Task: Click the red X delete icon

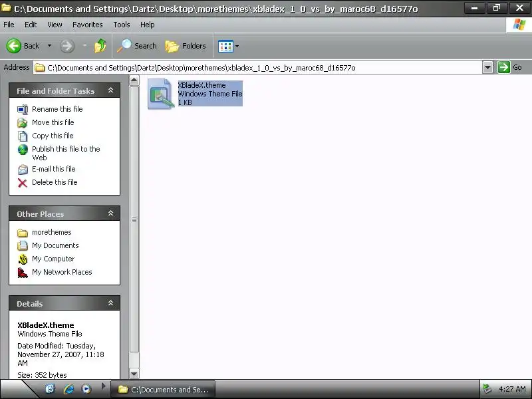Action: point(23,183)
